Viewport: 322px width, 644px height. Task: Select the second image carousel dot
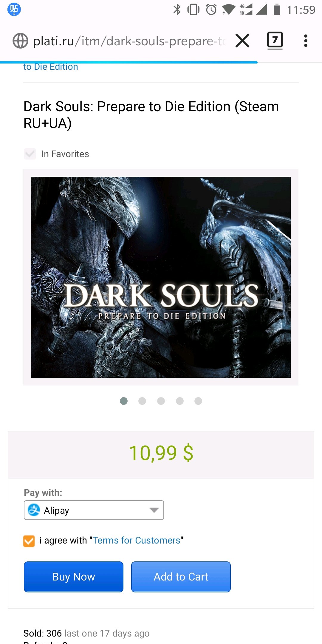(142, 401)
